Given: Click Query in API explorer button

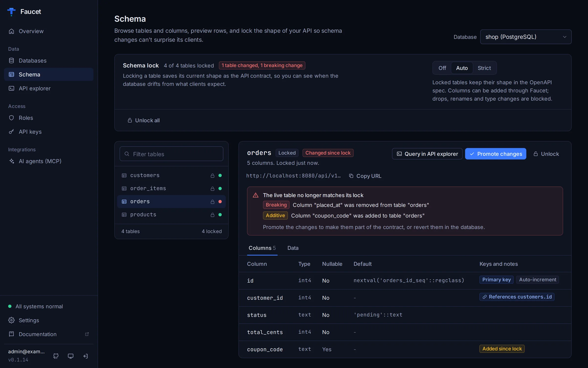Looking at the screenshot, I should (427, 154).
